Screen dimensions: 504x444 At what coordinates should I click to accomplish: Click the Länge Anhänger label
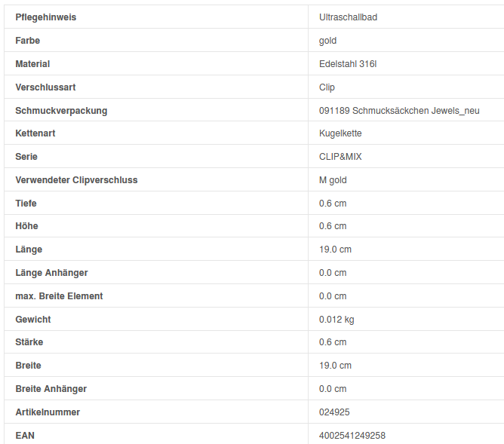click(51, 273)
